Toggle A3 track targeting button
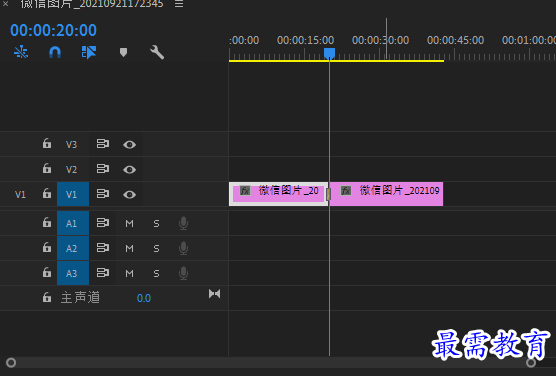Viewport: 556px width, 376px height. pyautogui.click(x=73, y=273)
